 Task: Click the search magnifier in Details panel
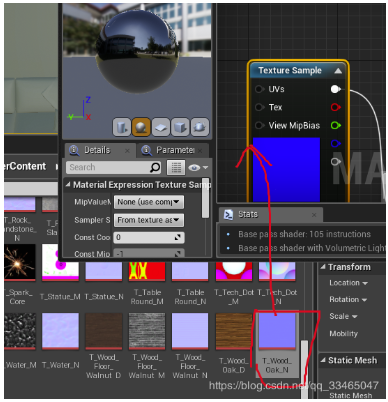(155, 167)
